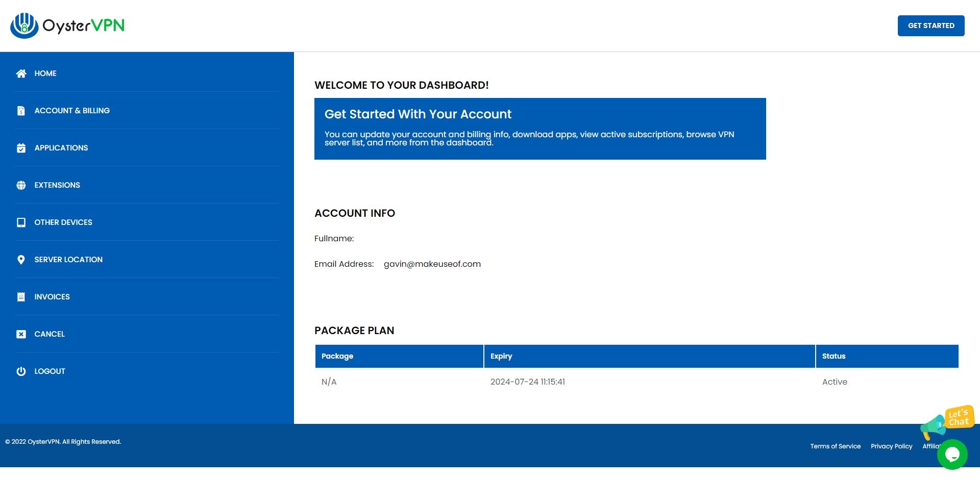Click the OysterVPN logo
The height and width of the screenshot is (480, 980).
click(67, 24)
